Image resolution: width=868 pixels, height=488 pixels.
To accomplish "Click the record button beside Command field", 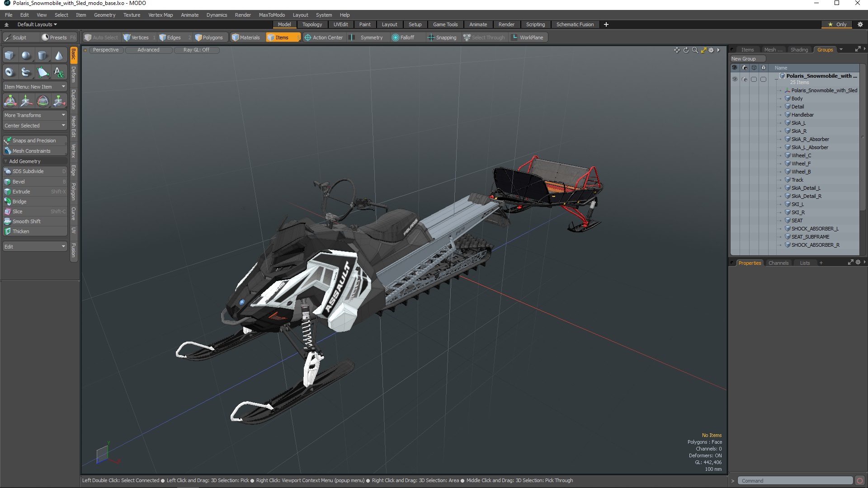I will pos(860,481).
